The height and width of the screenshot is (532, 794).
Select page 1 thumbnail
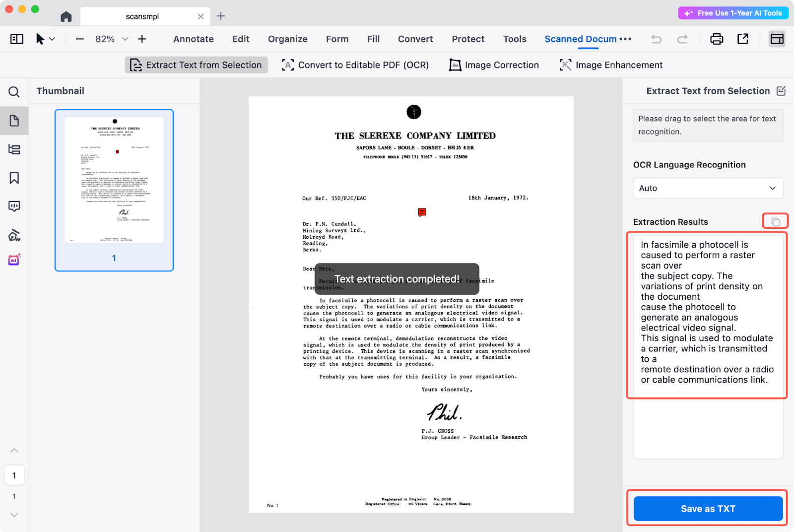[x=114, y=181]
